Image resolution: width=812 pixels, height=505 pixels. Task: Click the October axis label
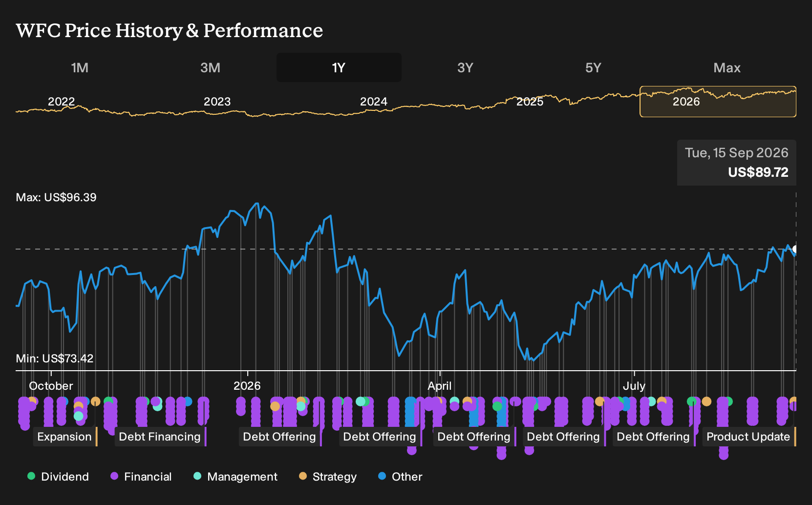51,386
